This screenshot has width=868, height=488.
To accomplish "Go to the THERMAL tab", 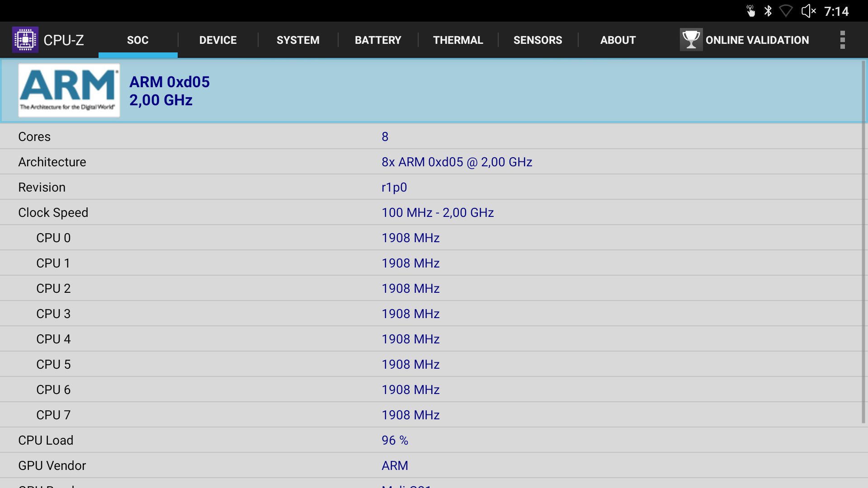I will point(458,40).
